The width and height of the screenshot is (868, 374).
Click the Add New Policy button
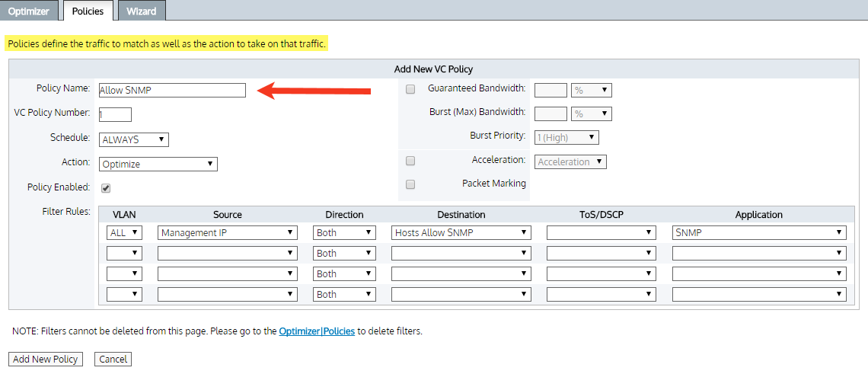point(46,359)
